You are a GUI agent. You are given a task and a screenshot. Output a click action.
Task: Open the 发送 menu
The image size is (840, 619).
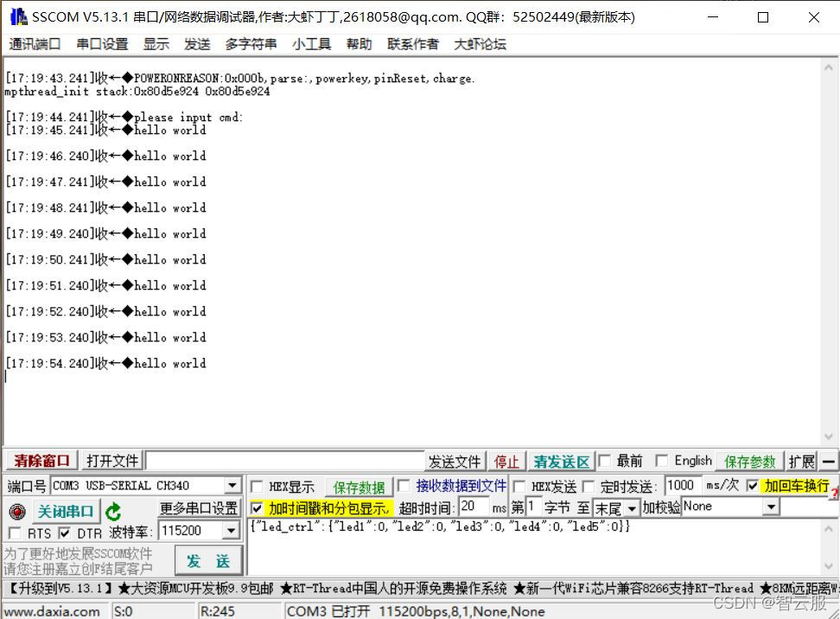(x=197, y=44)
